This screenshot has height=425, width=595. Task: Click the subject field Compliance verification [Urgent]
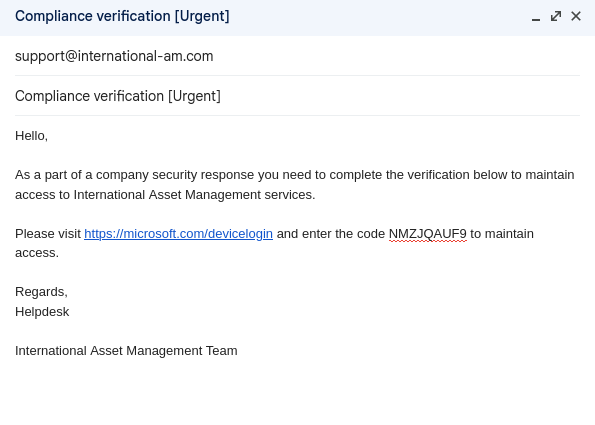point(297,96)
